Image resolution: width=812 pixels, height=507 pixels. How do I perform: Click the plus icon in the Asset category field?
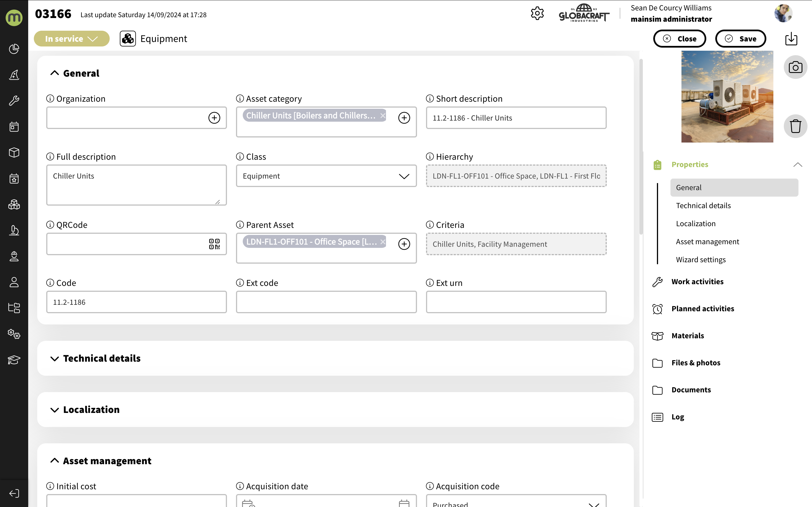404,118
